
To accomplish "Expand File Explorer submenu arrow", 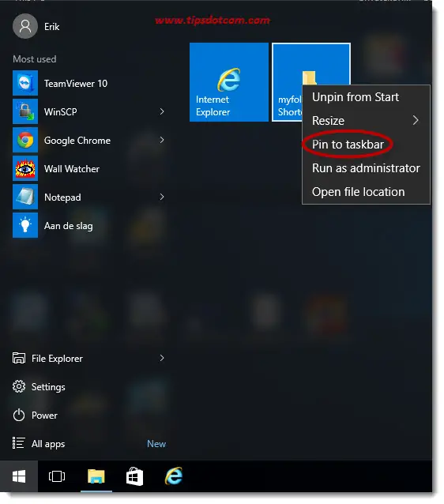I will [162, 358].
